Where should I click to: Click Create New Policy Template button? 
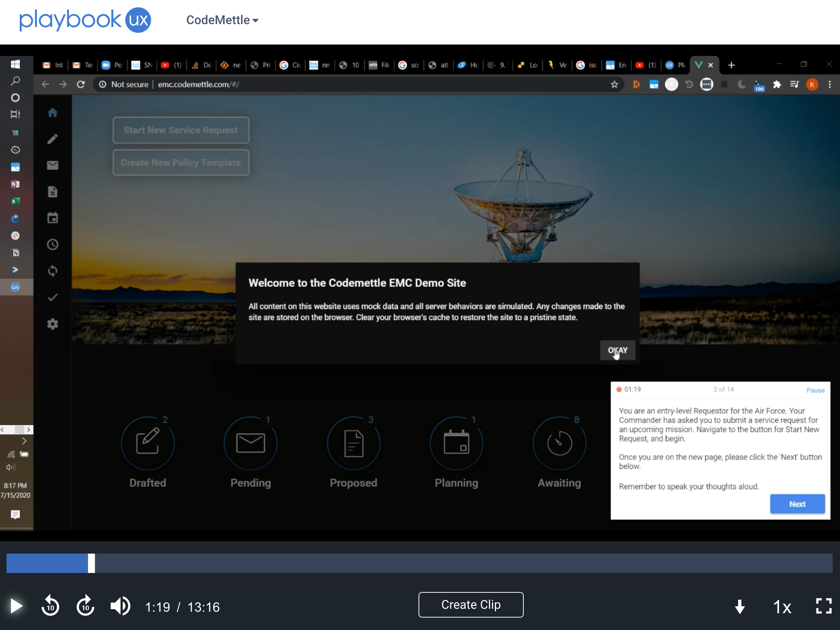click(181, 163)
